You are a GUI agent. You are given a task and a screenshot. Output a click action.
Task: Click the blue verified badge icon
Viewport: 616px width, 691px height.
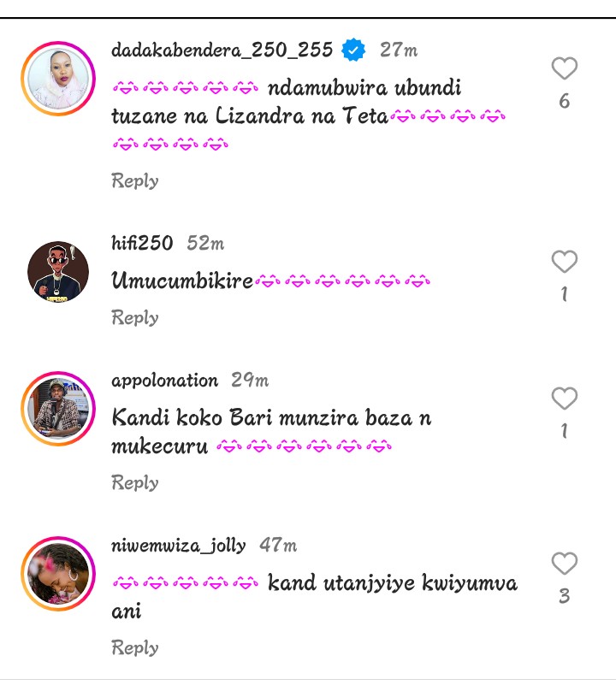point(353,50)
